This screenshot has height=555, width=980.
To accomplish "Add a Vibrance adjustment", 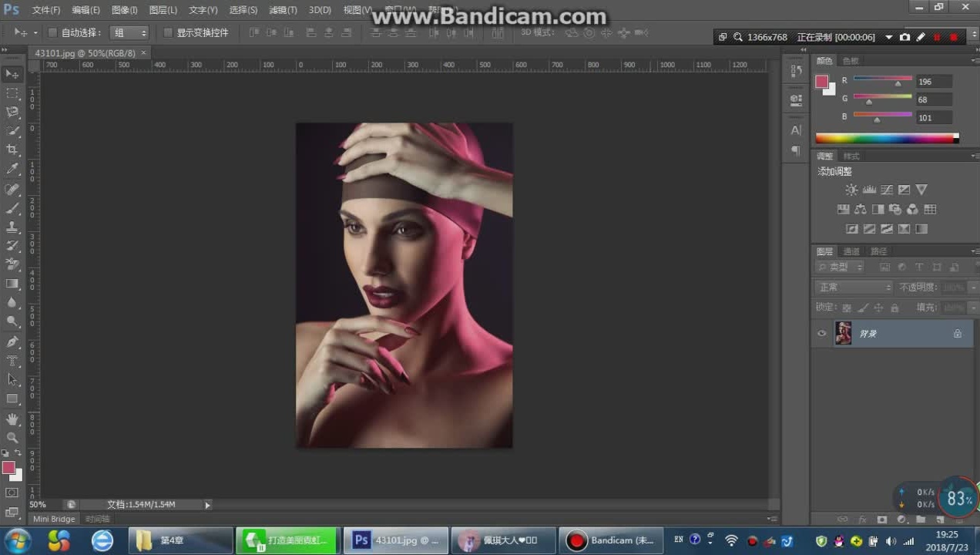I will 921,190.
